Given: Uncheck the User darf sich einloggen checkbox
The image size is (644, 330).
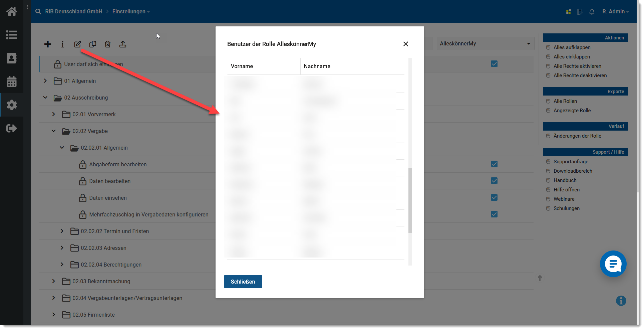Looking at the screenshot, I should [x=494, y=64].
